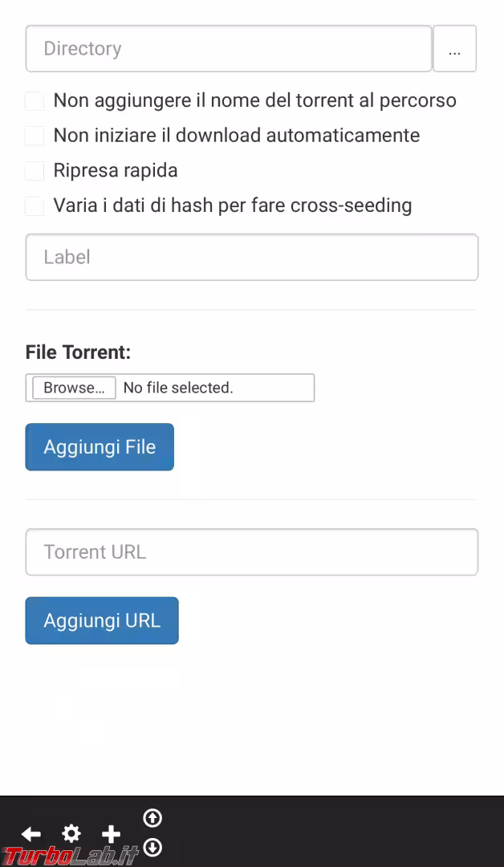Click the 'File Torrent:' heading label

click(78, 352)
